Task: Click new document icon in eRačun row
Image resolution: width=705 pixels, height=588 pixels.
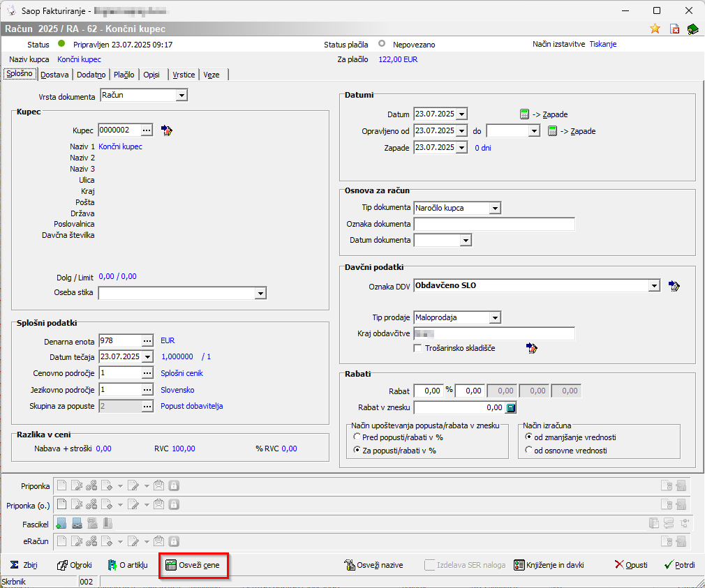Action: tap(61, 541)
